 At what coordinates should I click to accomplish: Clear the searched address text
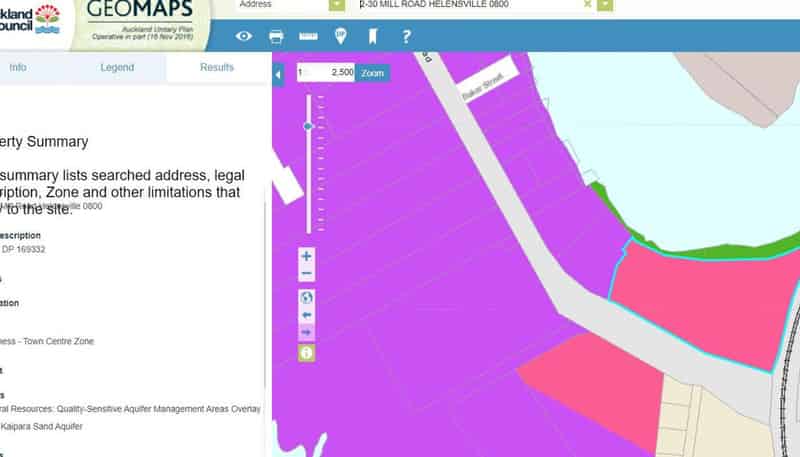[587, 4]
